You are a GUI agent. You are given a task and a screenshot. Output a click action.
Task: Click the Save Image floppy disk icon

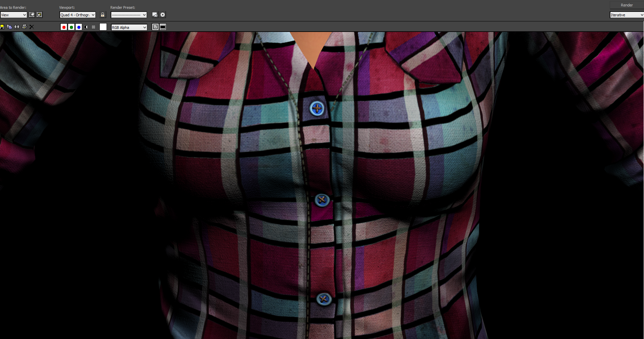(2, 27)
